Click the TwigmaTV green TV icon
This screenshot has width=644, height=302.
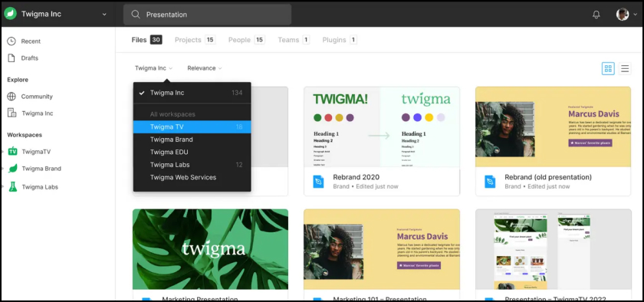click(x=13, y=151)
